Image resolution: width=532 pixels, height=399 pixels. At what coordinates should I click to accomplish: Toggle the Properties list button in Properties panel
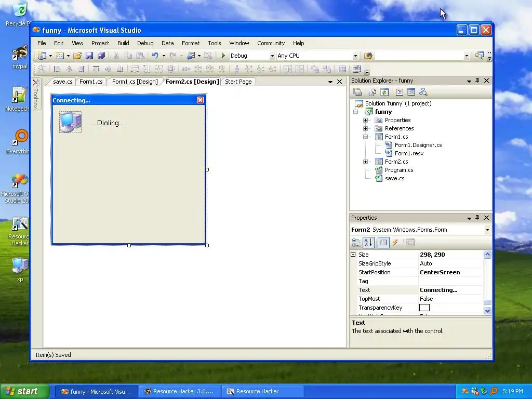(383, 243)
